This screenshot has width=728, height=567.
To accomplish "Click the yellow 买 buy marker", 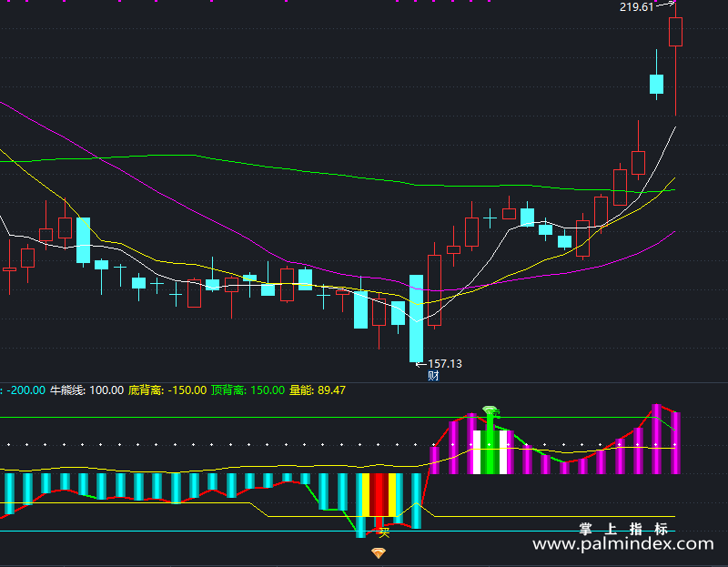I will click(x=383, y=532).
